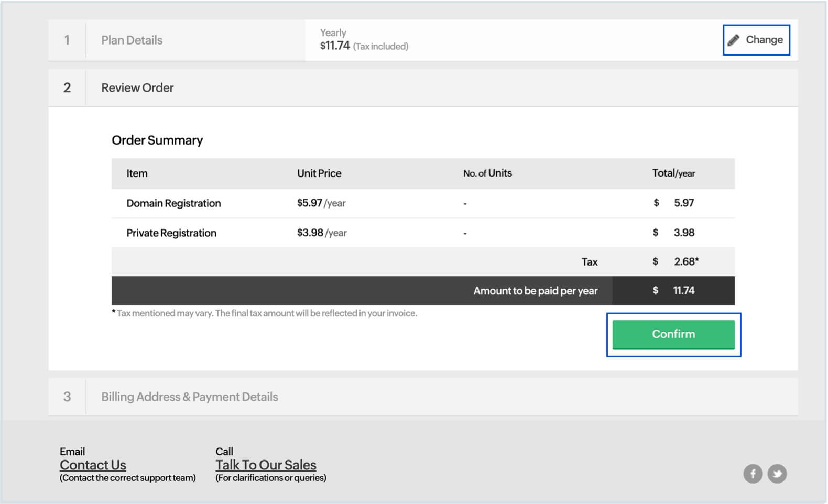Image resolution: width=828 pixels, height=504 pixels.
Task: Click the Tax amount $2.68 value
Action: (685, 261)
